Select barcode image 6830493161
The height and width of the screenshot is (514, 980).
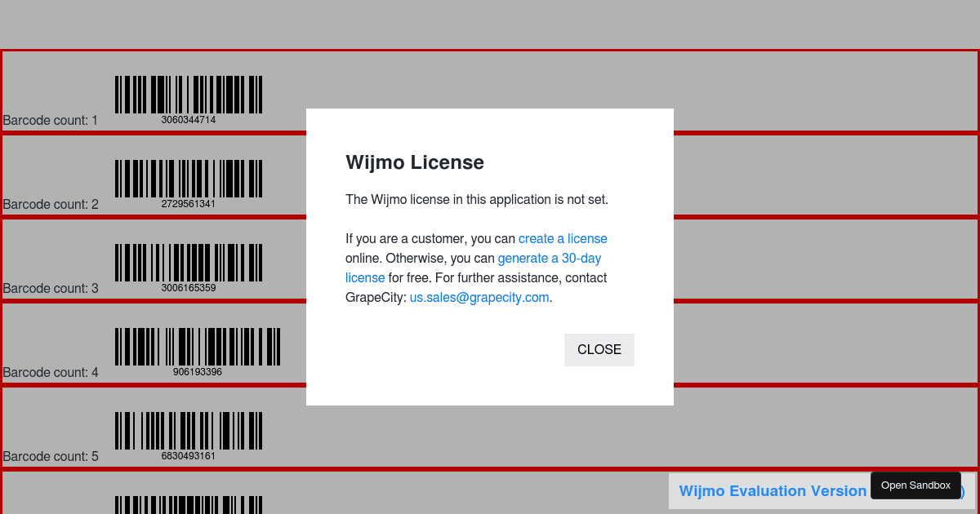(x=189, y=436)
